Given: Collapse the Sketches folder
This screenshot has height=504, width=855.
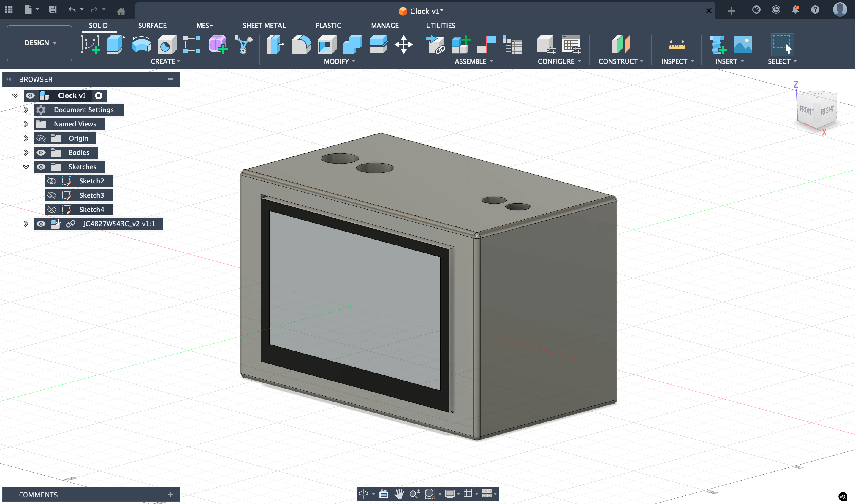Looking at the screenshot, I should pos(26,167).
